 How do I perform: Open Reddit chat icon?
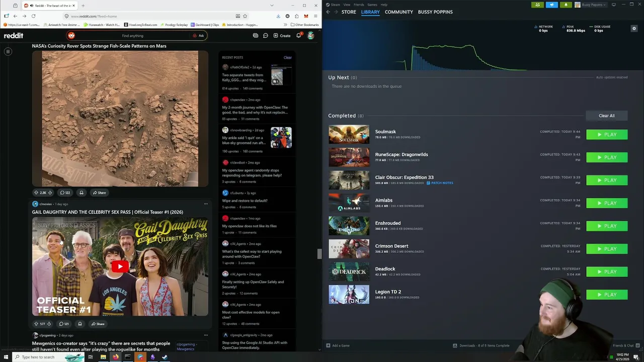coord(265,36)
